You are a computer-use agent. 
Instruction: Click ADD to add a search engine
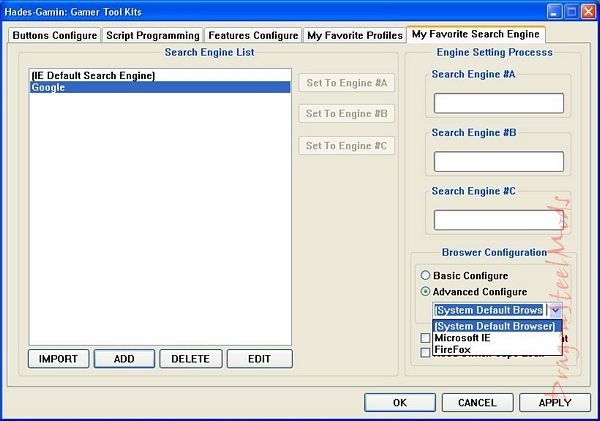click(124, 359)
